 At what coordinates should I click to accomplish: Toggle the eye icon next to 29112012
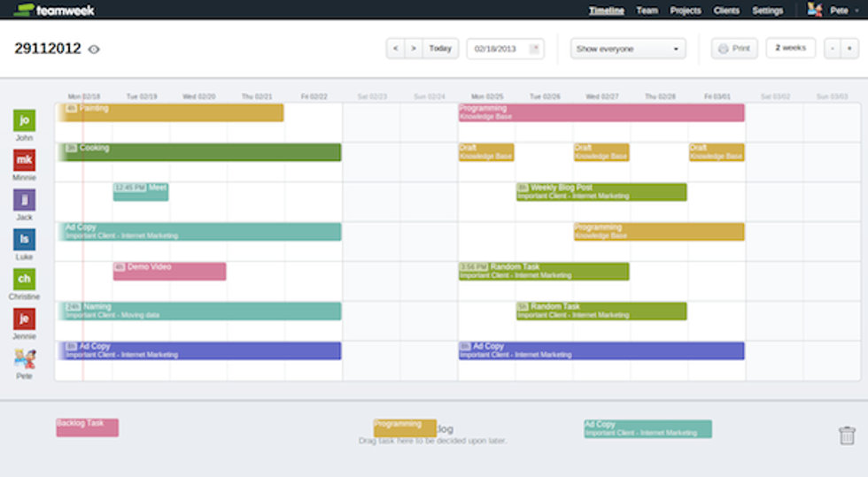(94, 50)
